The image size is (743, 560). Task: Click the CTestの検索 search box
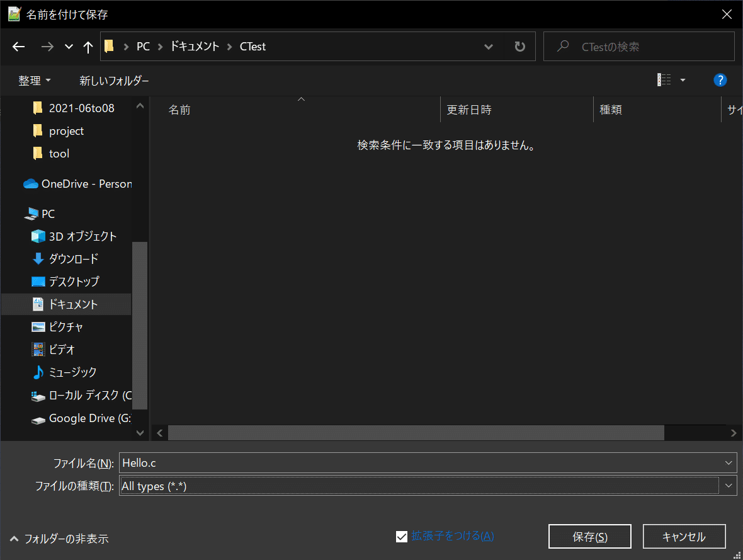638,47
